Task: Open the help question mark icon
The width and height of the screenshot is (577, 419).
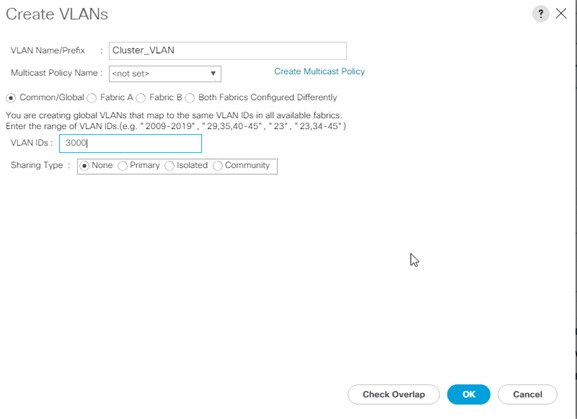Action: (x=541, y=14)
